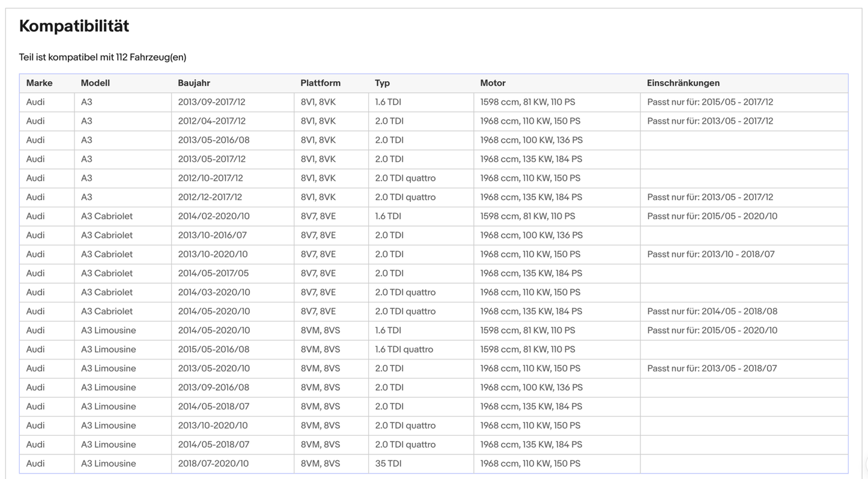868x479 pixels.
Task: Select the 2013/09-2017/12 Baujahr cell
Action: tap(211, 102)
